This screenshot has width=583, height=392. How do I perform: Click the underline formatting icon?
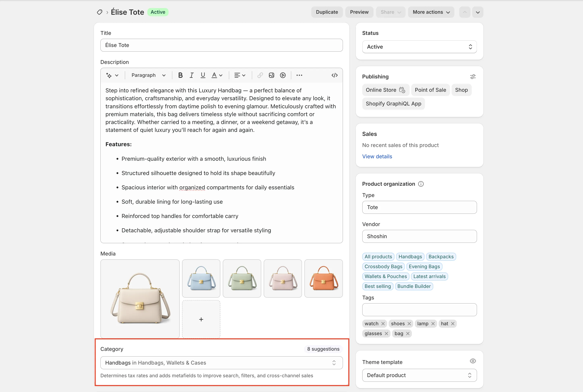(x=203, y=75)
